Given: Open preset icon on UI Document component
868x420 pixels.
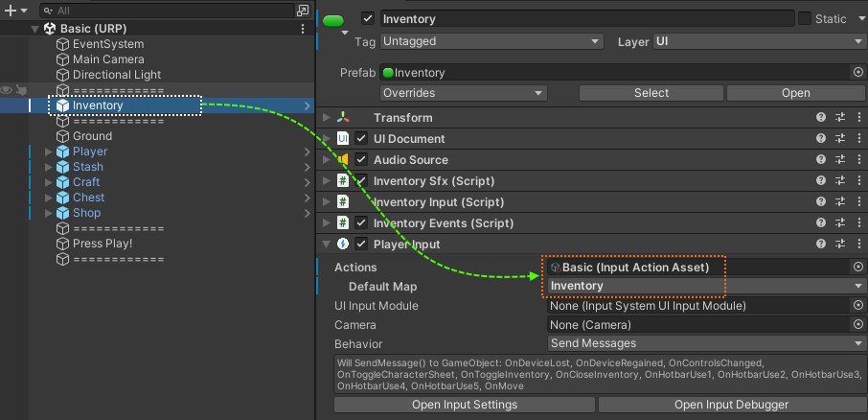Looking at the screenshot, I should 840,138.
